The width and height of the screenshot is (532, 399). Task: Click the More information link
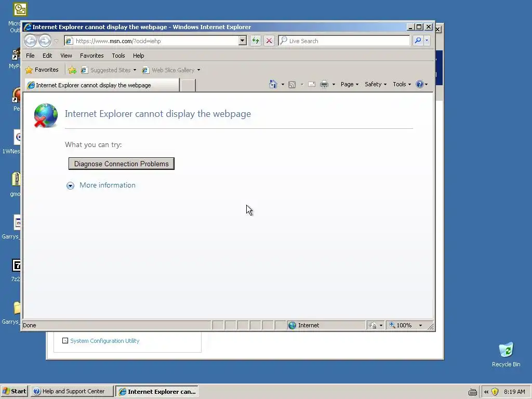108,185
